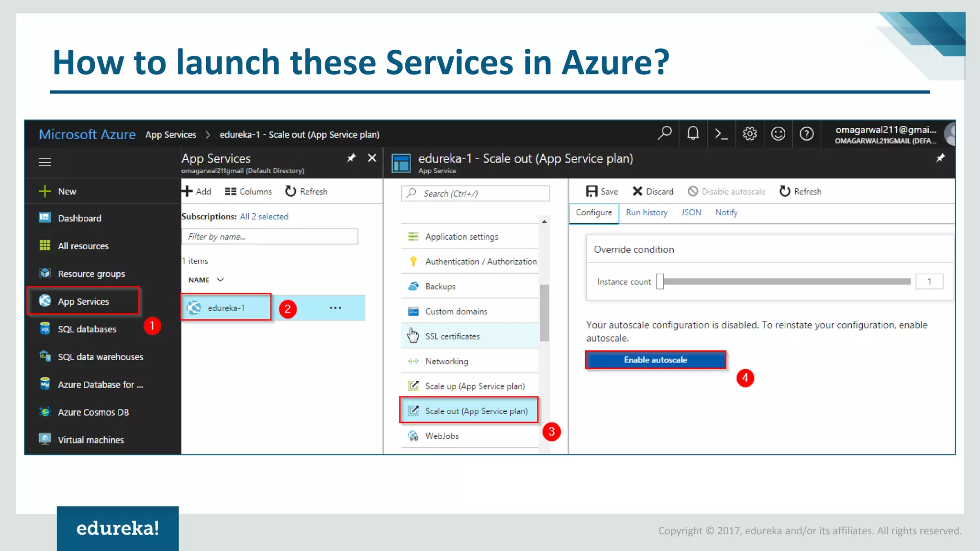Screen dimensions: 980x551
Task: Open Authentication / Authorization settings
Action: (470, 261)
